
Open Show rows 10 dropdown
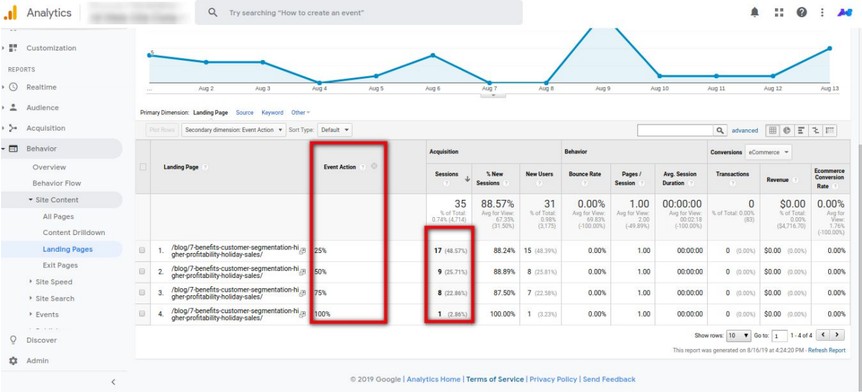pos(739,335)
